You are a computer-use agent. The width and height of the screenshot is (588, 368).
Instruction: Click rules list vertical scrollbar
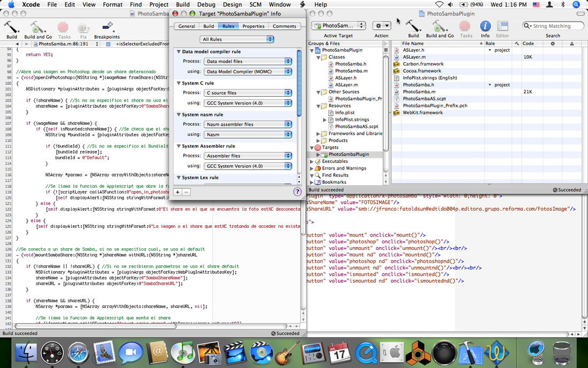click(299, 83)
